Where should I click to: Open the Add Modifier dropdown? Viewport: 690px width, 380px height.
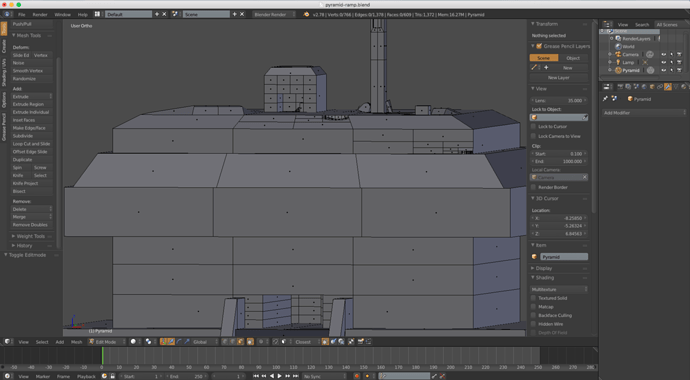point(644,113)
